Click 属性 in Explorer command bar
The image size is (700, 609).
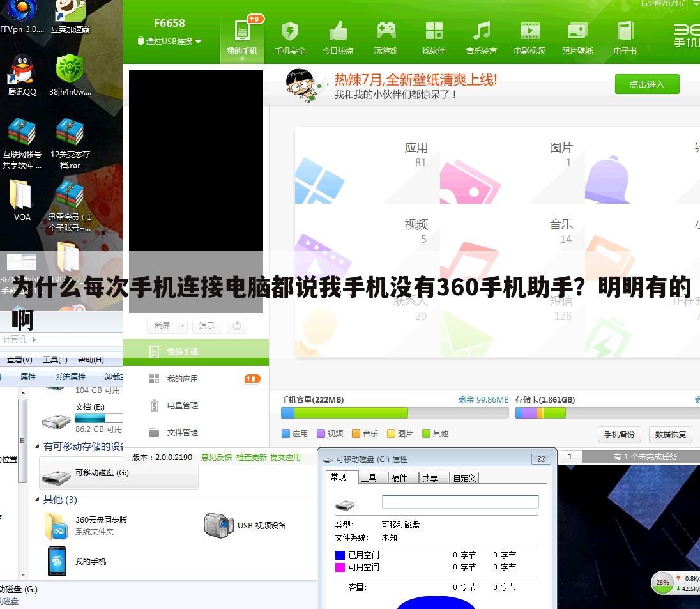27,377
